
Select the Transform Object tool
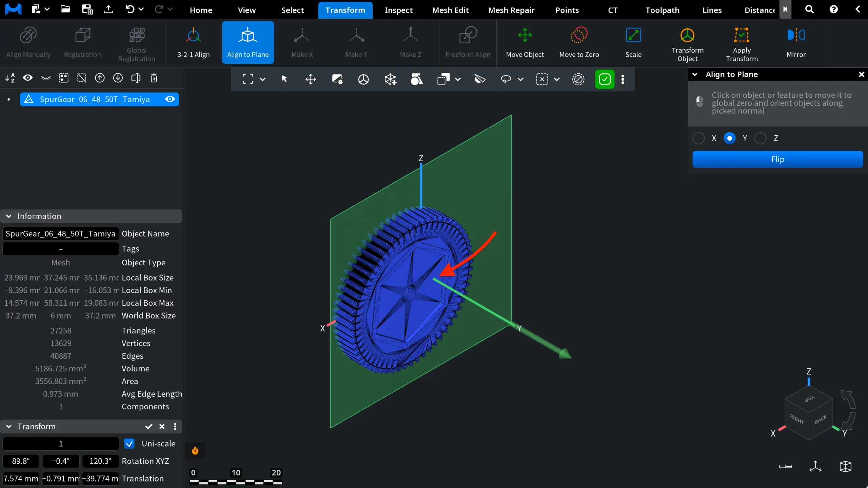point(688,44)
